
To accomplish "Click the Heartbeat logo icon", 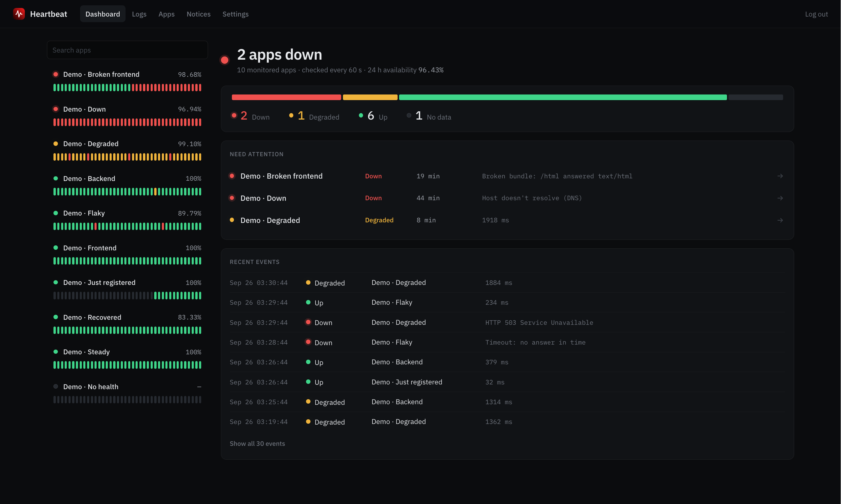I will tap(19, 14).
